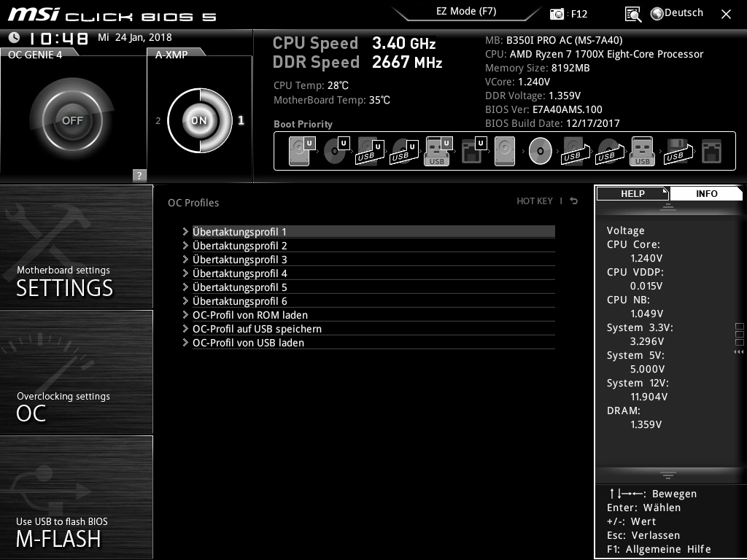Select A-XMP profile 1
The image size is (747, 560).
tap(241, 120)
